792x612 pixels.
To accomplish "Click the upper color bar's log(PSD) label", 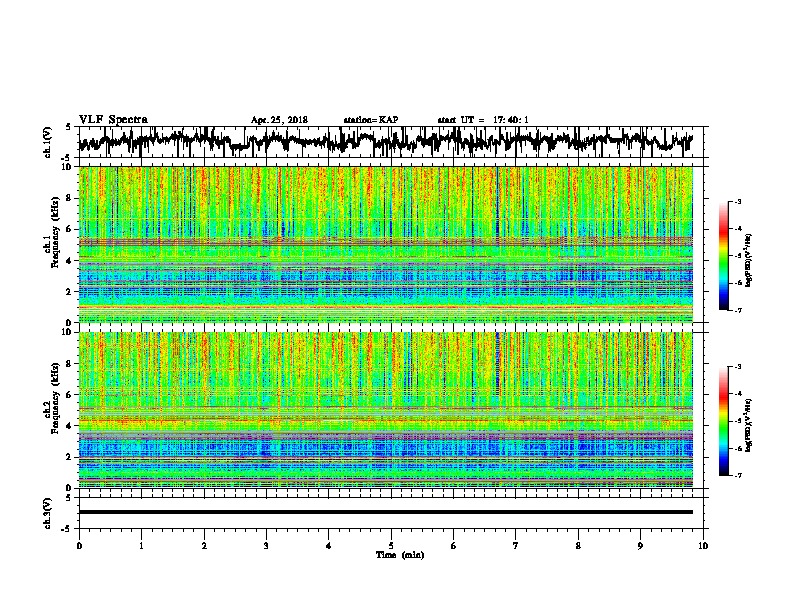I will (x=749, y=260).
